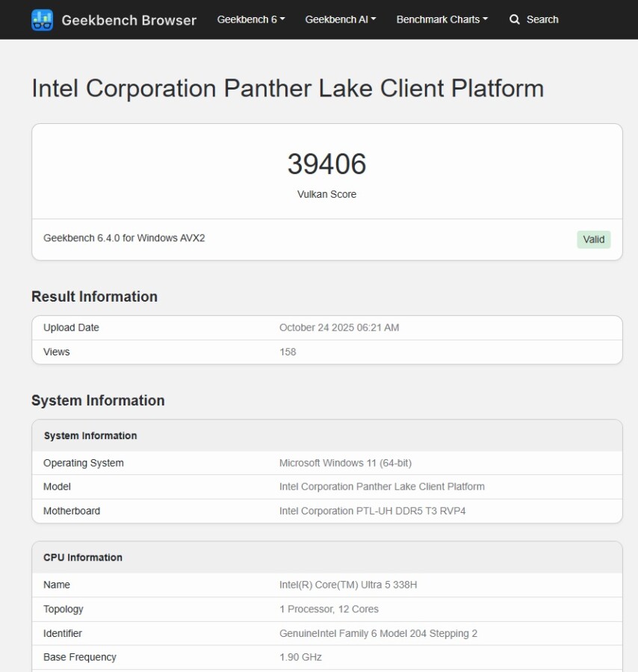The width and height of the screenshot is (638, 672).
Task: Click the CPU name Core Ultra 5 338H
Action: point(348,585)
